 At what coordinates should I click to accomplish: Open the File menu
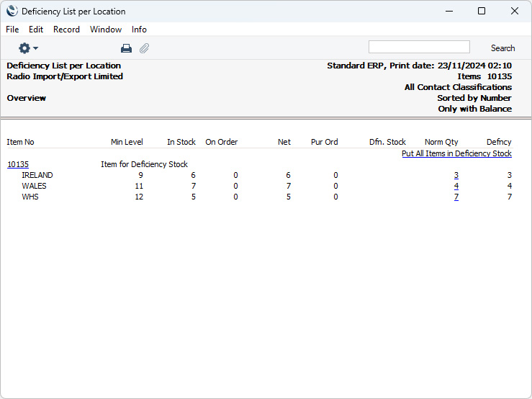(12, 30)
